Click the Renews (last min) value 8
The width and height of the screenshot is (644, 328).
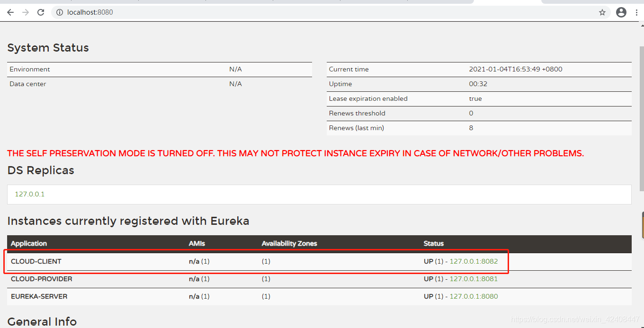(471, 128)
